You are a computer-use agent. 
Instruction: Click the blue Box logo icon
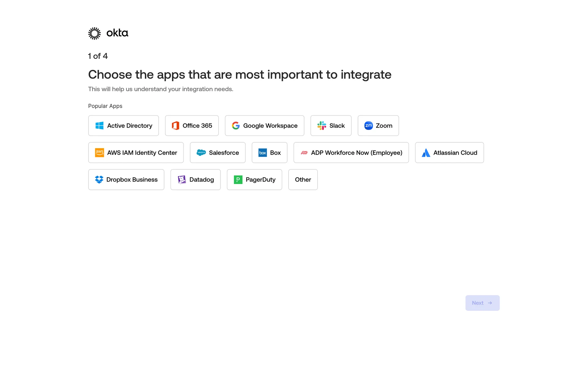coord(262,153)
